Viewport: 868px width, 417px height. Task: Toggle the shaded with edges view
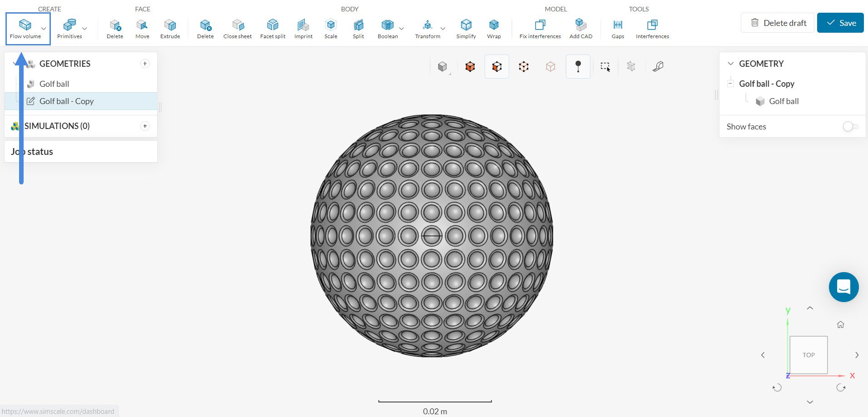(496, 67)
